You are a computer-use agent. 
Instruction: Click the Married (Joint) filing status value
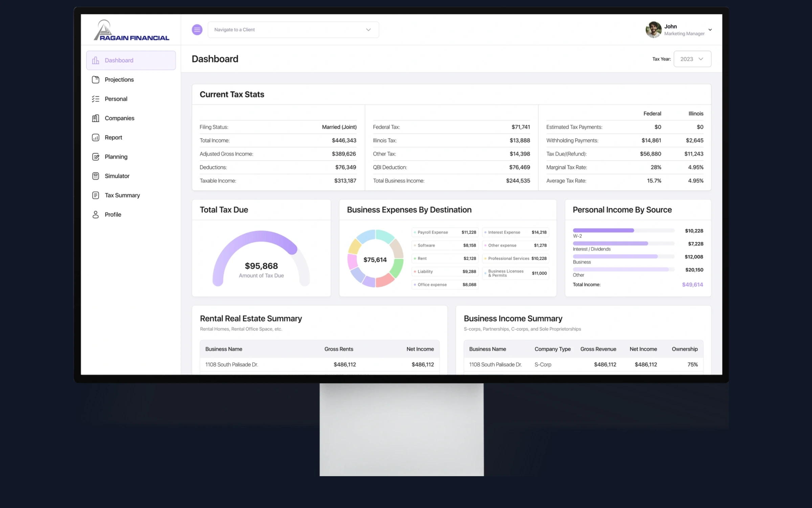click(x=339, y=127)
